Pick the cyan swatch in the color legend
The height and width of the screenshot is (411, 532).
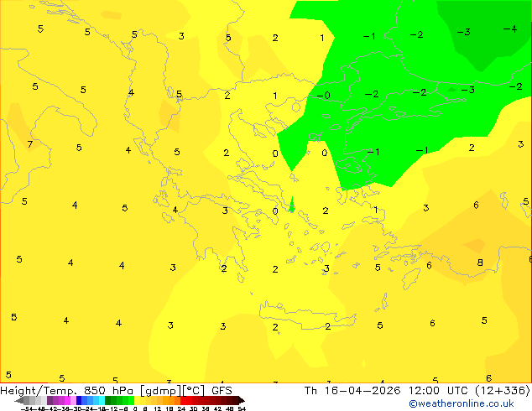pyautogui.click(x=102, y=400)
